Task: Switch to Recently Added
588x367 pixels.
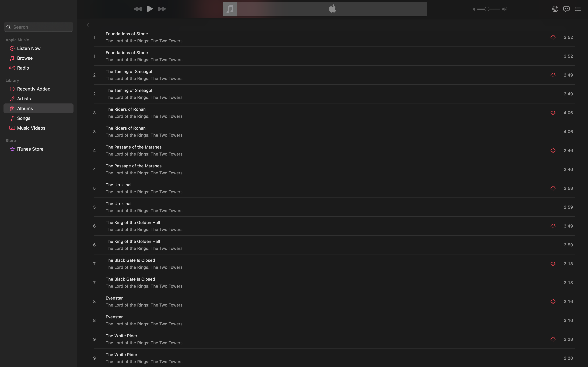Action: [34, 89]
